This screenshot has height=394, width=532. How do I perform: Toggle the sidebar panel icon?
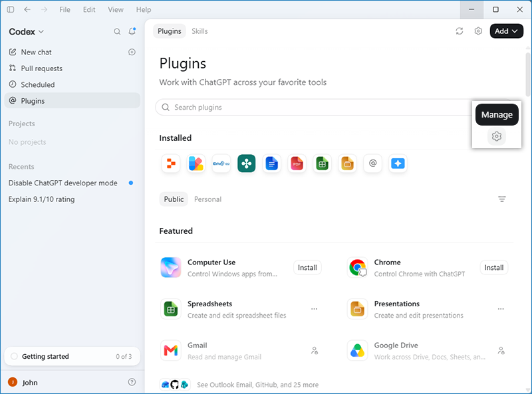click(11, 9)
